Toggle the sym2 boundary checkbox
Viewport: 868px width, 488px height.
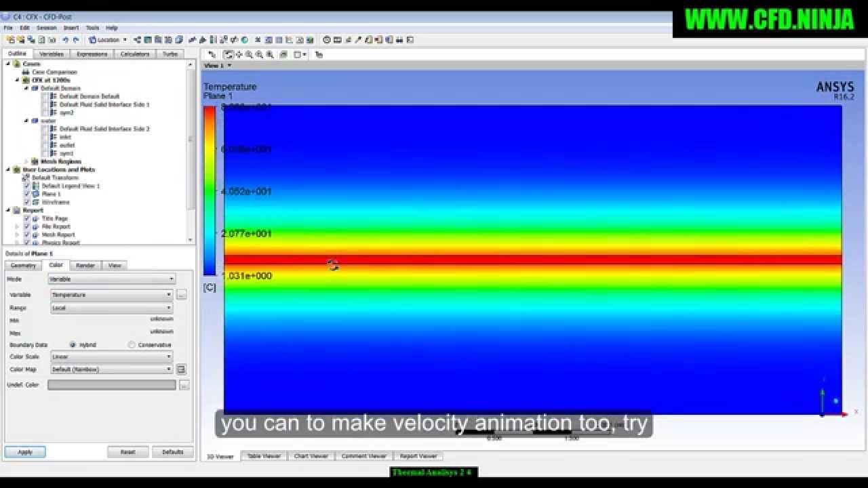45,113
